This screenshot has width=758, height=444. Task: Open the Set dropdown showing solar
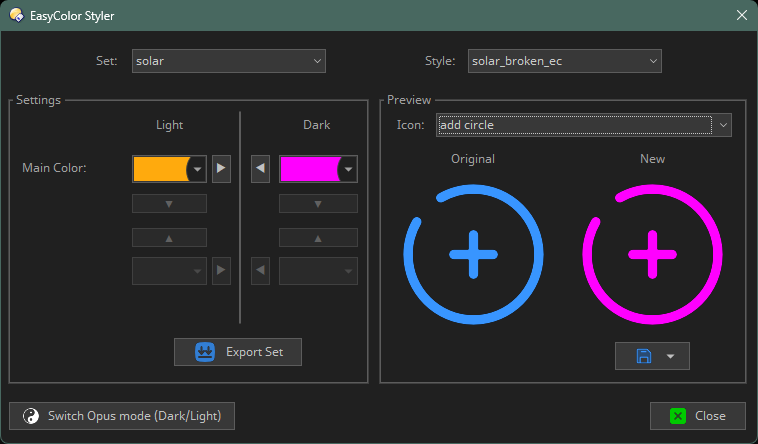pos(229,61)
